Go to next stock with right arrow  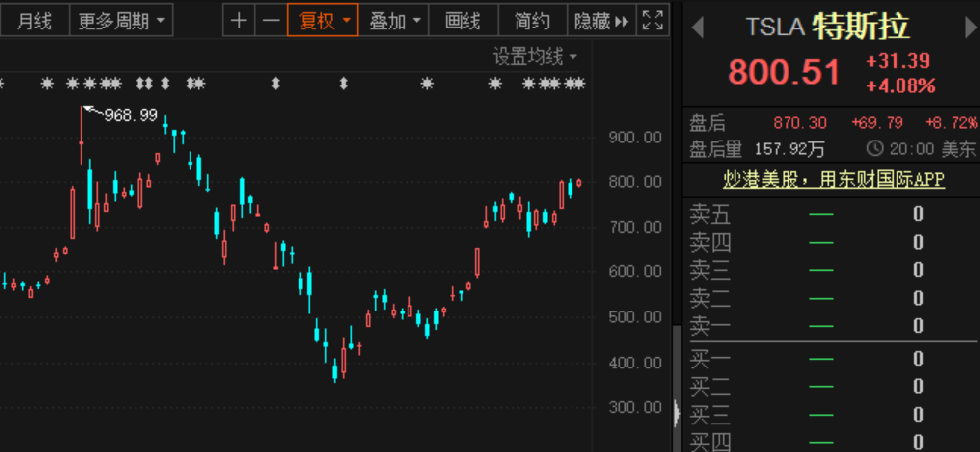pos(970,28)
